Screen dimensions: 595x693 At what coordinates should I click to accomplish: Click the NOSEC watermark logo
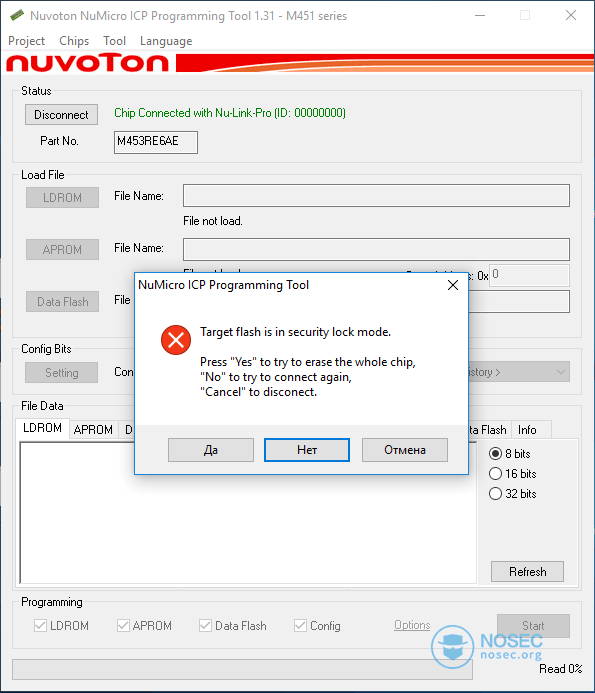[487, 646]
